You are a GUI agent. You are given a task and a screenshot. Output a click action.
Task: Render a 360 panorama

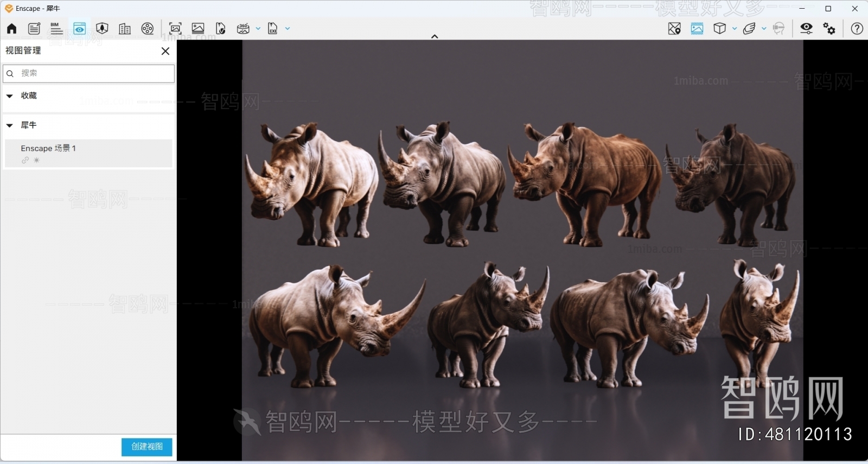click(243, 29)
